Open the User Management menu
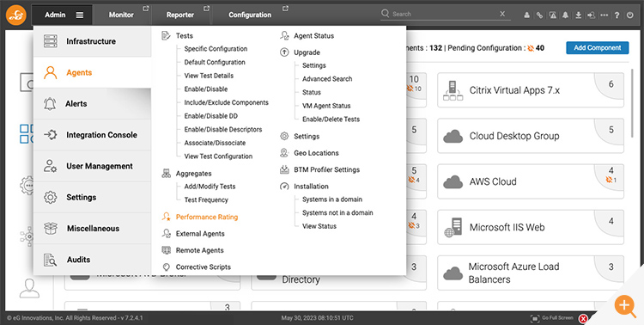644x325 pixels. pyautogui.click(x=93, y=166)
